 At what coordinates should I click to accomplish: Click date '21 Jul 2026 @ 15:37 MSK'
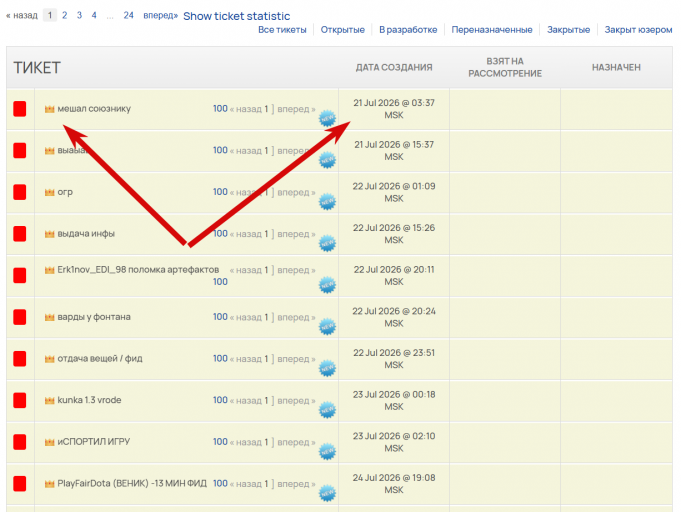394,151
